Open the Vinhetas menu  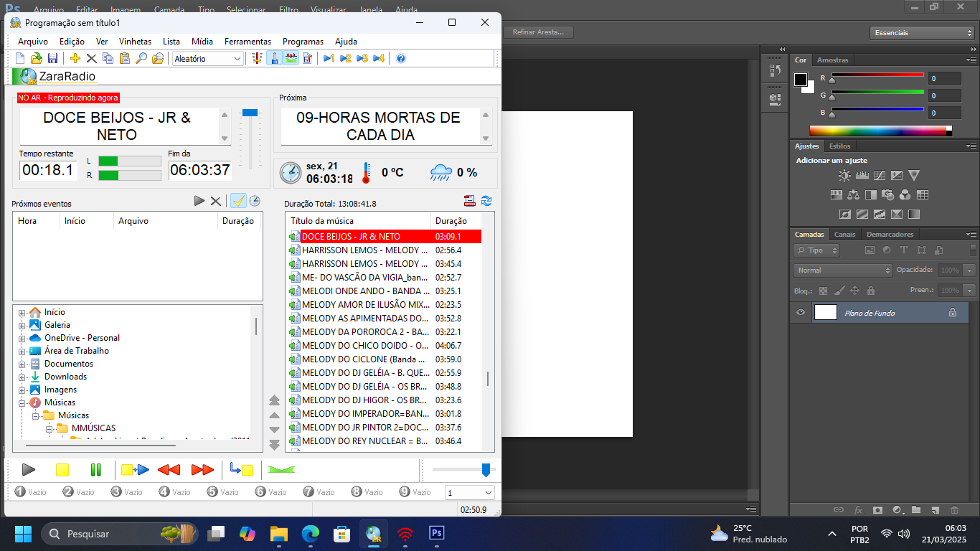coord(135,42)
